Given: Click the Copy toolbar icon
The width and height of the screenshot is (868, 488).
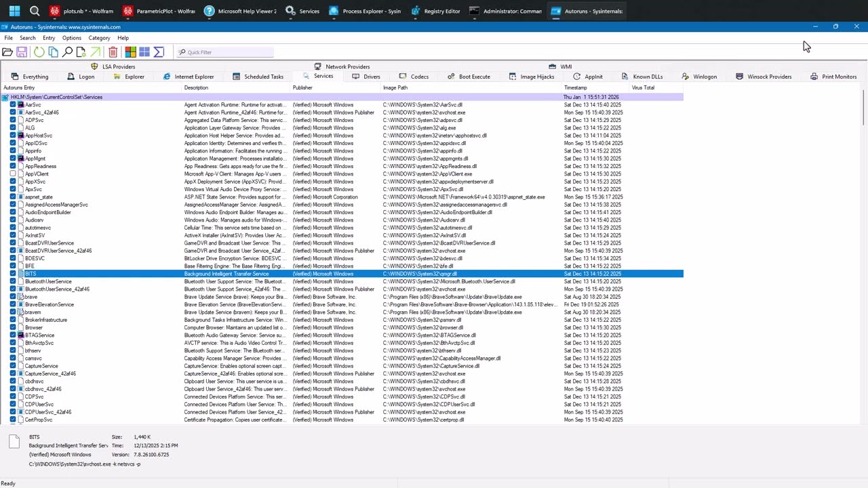Looking at the screenshot, I should click(x=53, y=52).
